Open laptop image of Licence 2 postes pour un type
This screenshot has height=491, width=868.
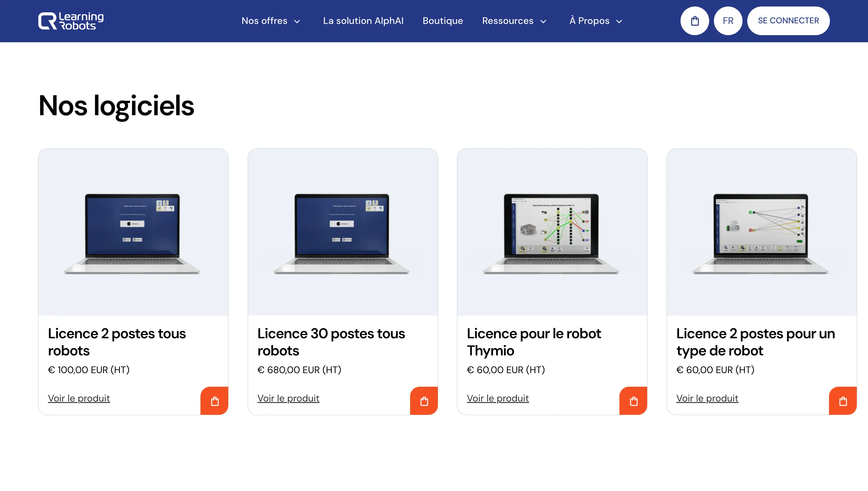(x=761, y=232)
